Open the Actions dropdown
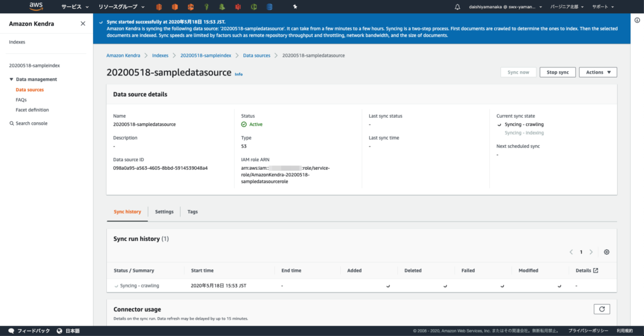 click(x=597, y=72)
